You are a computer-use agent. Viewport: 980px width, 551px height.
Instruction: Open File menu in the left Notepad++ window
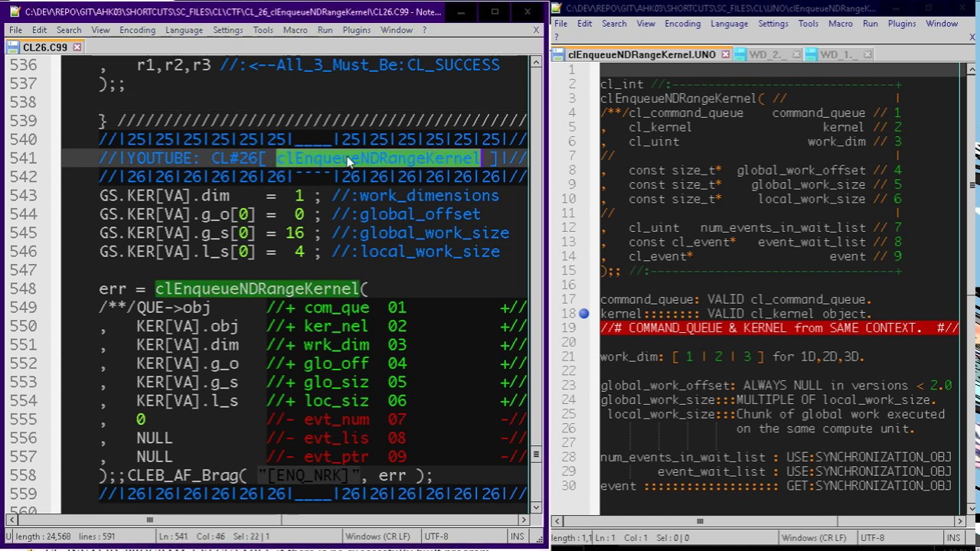click(x=15, y=30)
